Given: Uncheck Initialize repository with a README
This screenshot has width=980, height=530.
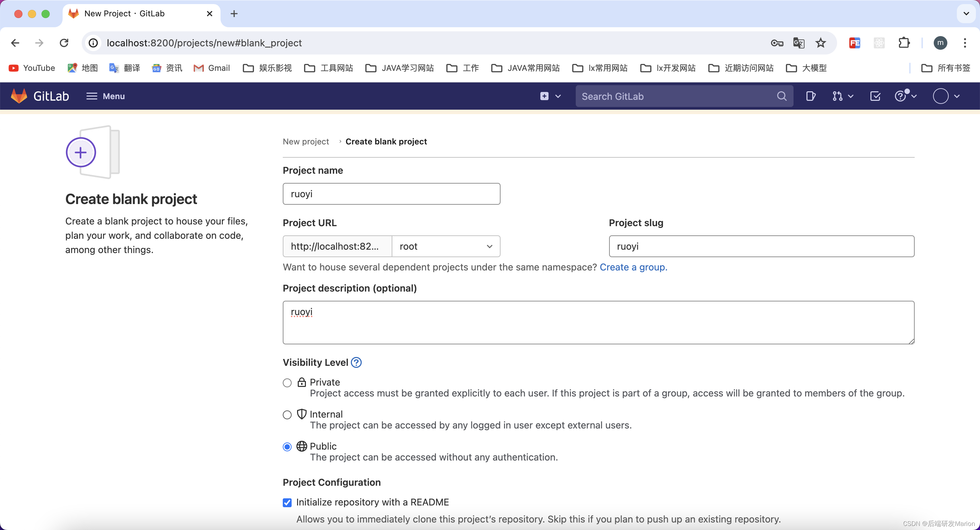Looking at the screenshot, I should pos(287,502).
